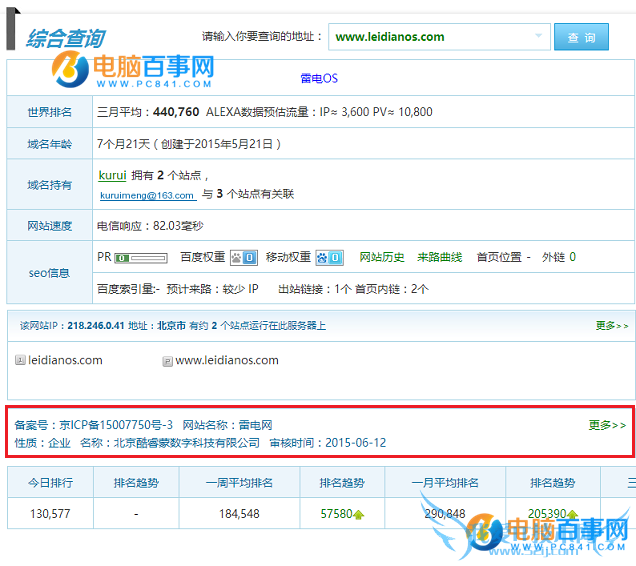
Task: Click the icon next to www.leidianos.com
Action: [167, 361]
